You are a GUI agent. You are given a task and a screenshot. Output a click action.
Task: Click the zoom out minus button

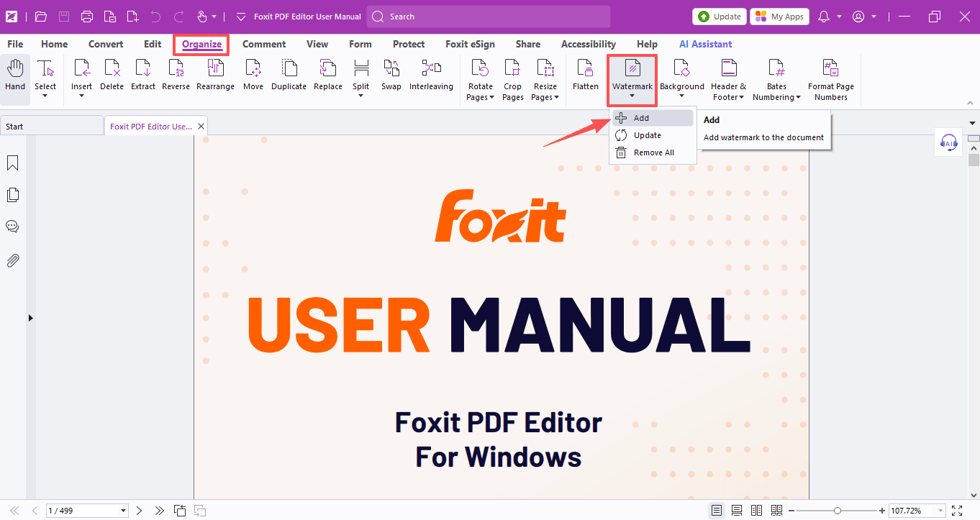click(792, 511)
